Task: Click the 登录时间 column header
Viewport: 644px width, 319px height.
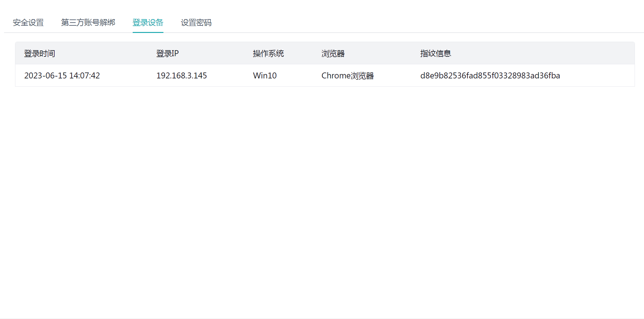Action: click(40, 54)
